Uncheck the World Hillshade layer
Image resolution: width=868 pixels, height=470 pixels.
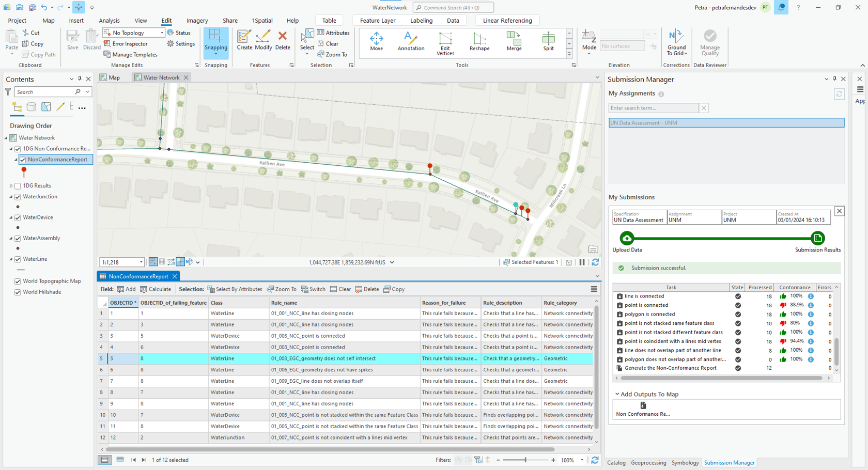pos(18,292)
